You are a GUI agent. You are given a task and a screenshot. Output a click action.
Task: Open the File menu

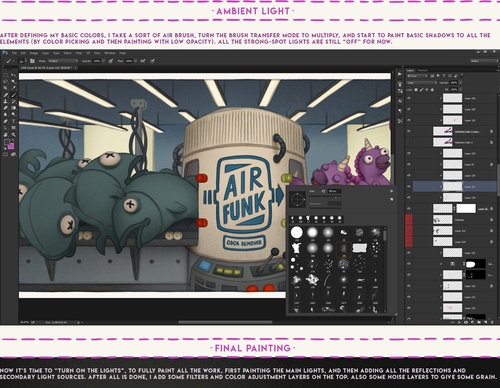coord(14,53)
